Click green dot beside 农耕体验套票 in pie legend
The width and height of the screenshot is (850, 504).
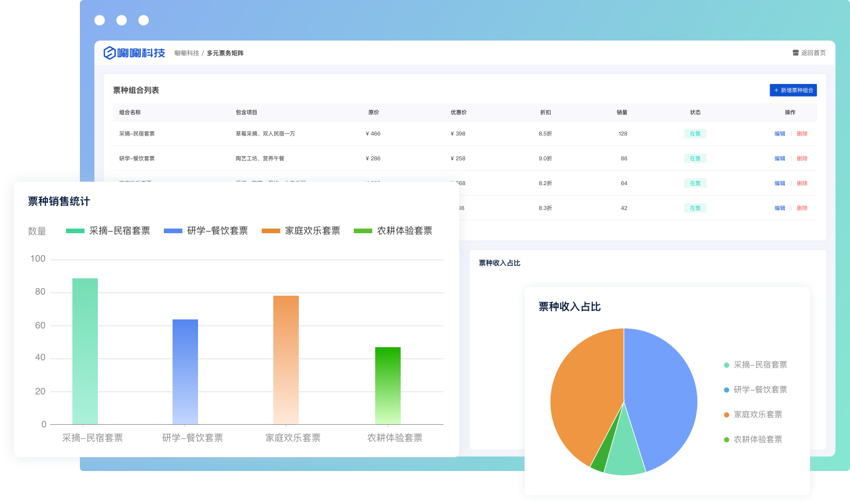(726, 440)
